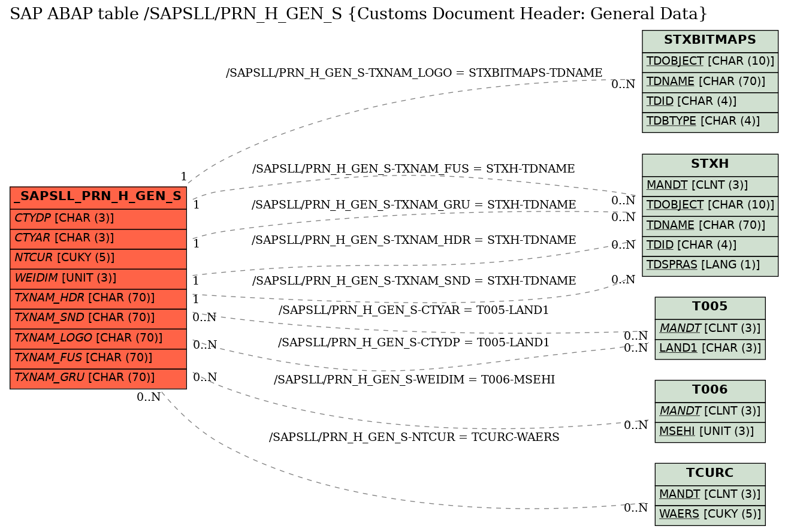Select the TXNAM_GRU [CHAR (70)] field row

98,379
